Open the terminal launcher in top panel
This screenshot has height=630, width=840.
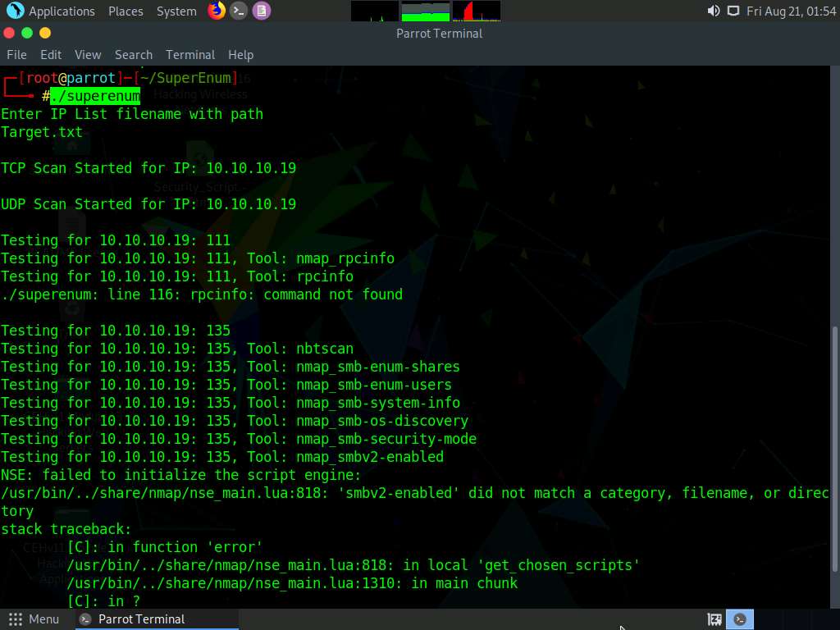pos(239,11)
